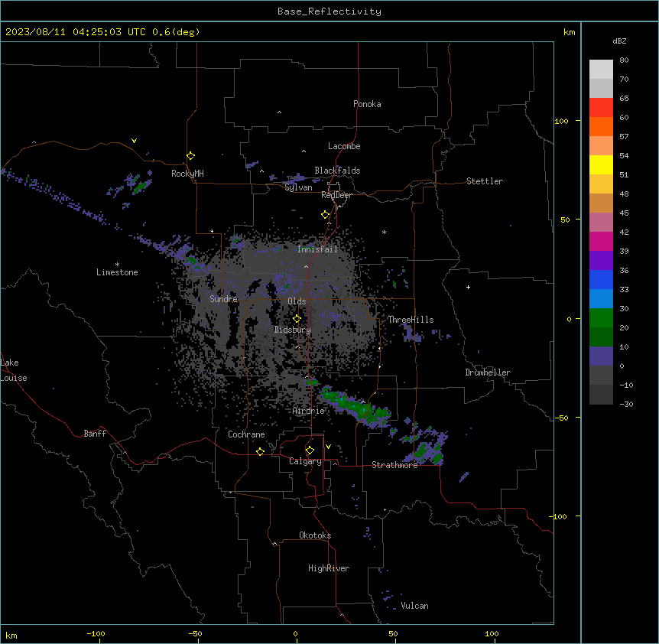Image resolution: width=659 pixels, height=644 pixels.
Task: Select the yellow diamond marker south of RedDeer
Action: pyautogui.click(x=326, y=215)
